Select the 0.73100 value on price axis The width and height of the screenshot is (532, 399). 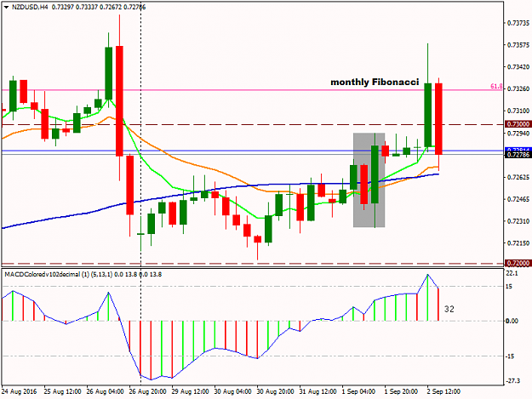point(518,111)
